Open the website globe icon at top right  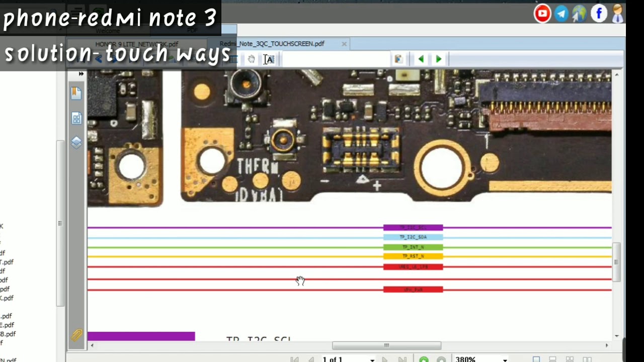pos(580,14)
